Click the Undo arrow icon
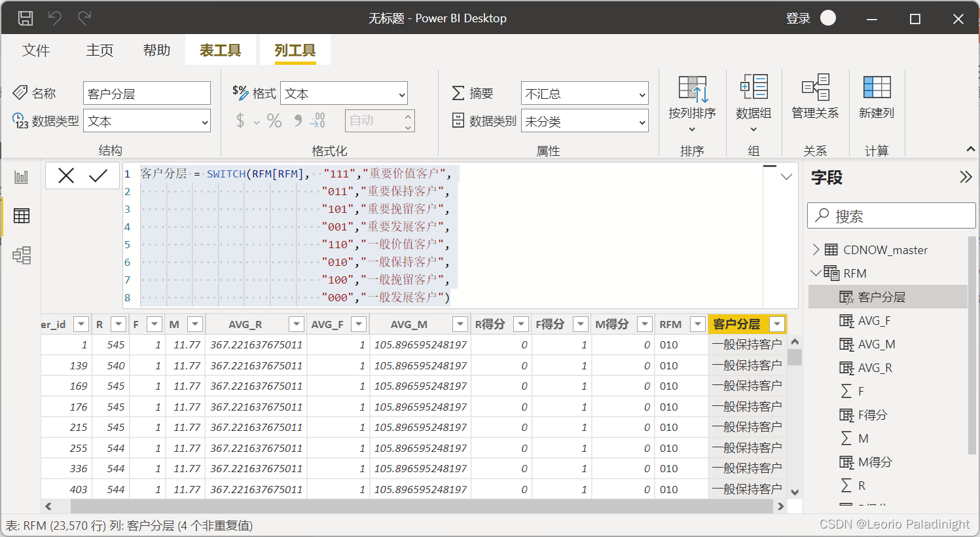 (55, 18)
